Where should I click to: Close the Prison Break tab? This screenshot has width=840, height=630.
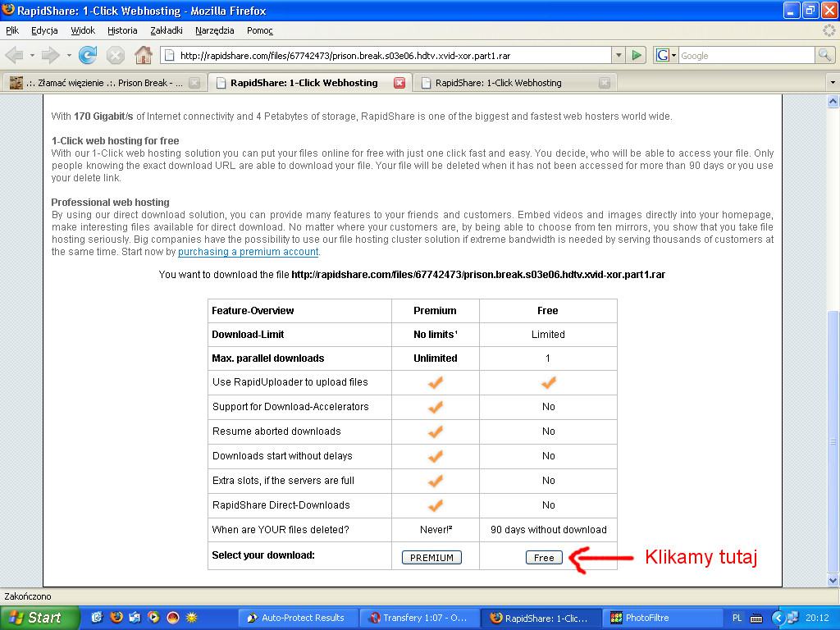(x=194, y=83)
